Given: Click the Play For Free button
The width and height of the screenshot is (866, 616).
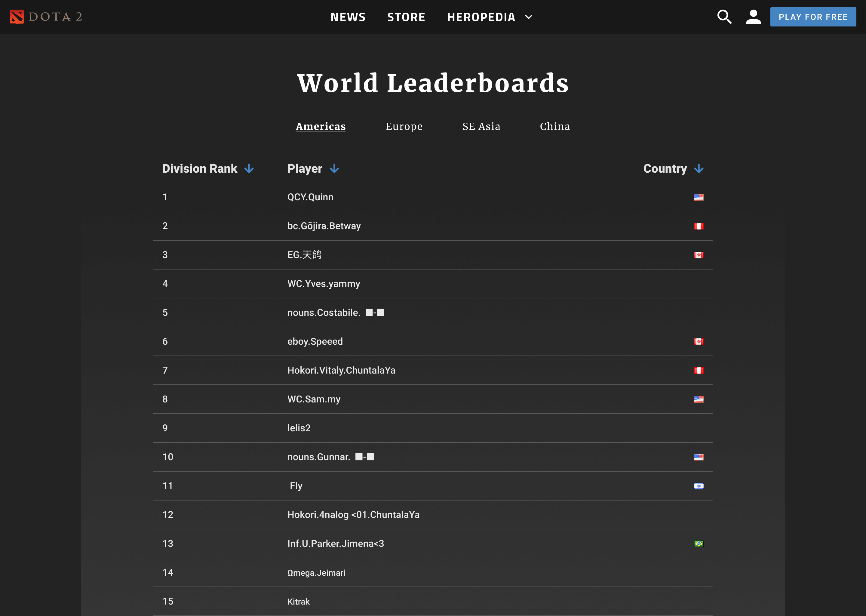Looking at the screenshot, I should [813, 17].
